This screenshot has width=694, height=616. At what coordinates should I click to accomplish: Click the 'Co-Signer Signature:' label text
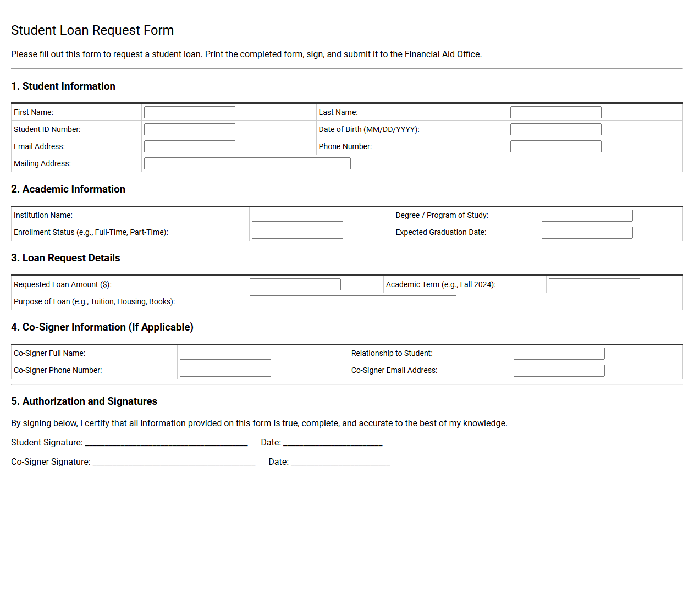click(x=51, y=462)
